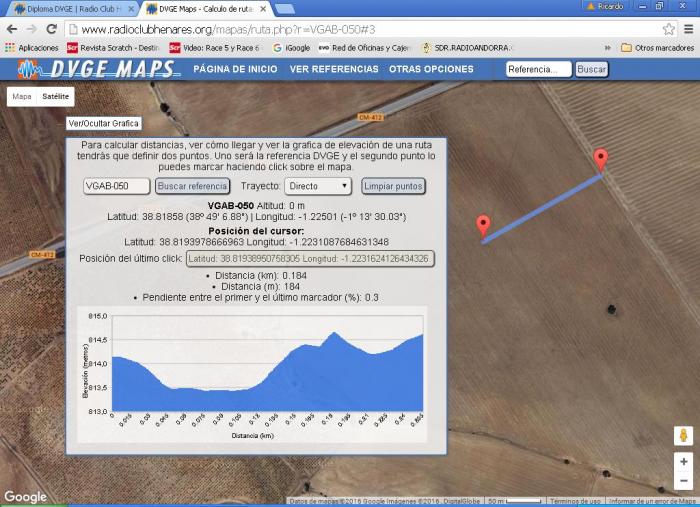This screenshot has height=507, width=700.
Task: Click the lower-left red map marker
Action: (483, 226)
